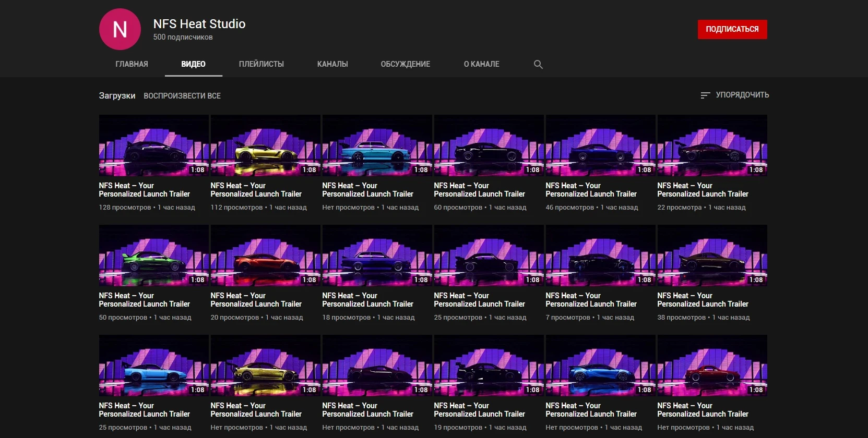Click the title of the 20 просмотров video

tap(256, 300)
